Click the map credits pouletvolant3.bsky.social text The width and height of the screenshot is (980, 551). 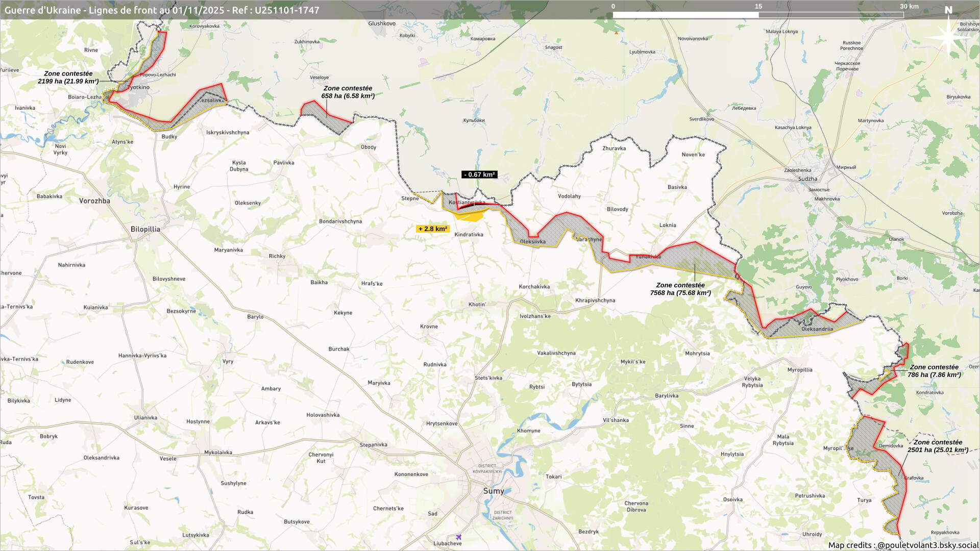tap(903, 545)
